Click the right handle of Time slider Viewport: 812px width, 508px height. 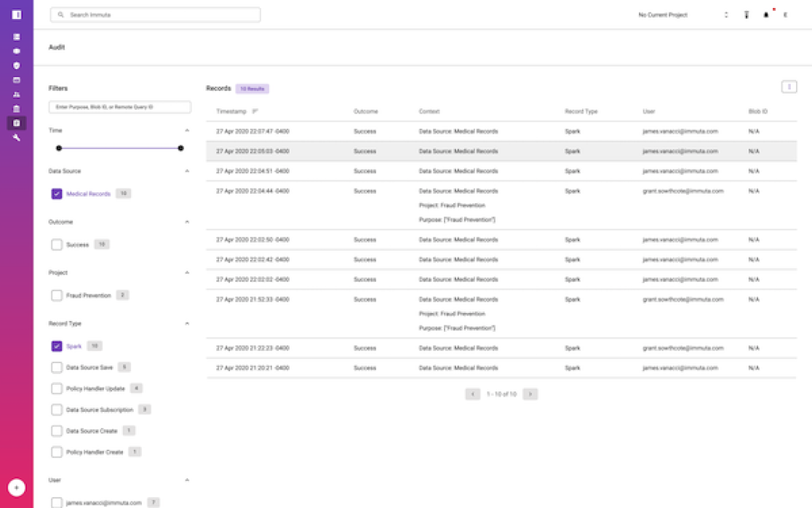(x=180, y=148)
